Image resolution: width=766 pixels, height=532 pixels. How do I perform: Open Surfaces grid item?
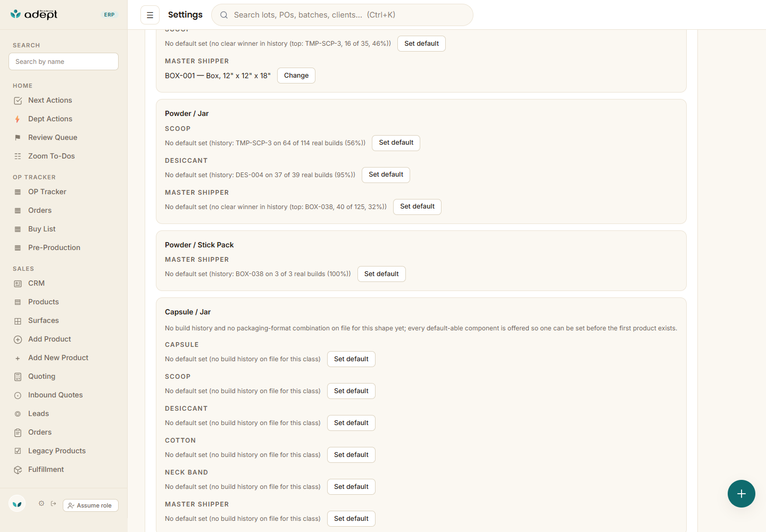(63, 320)
